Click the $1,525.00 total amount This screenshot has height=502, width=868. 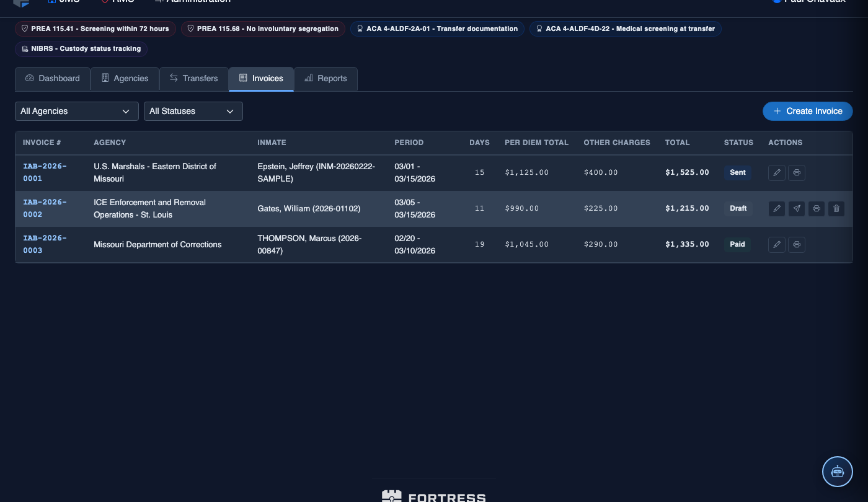click(687, 173)
